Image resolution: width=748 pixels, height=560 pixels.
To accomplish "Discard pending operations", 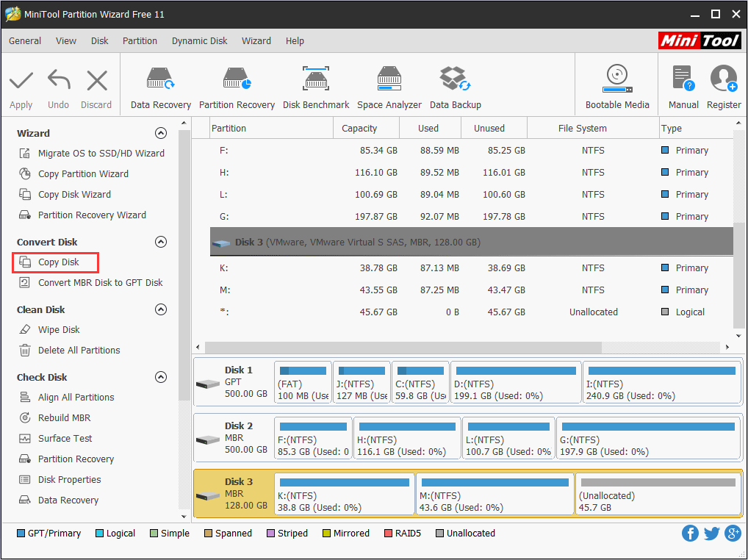I will [x=96, y=85].
